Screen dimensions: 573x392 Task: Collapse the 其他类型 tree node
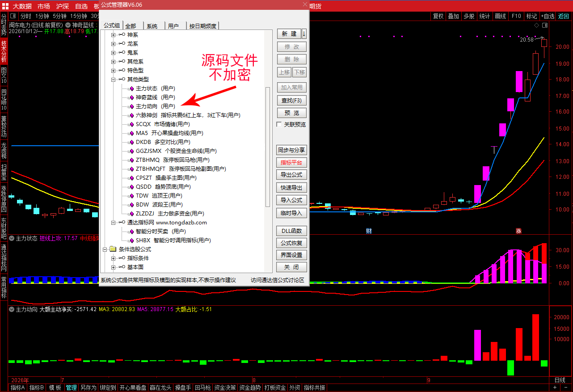[x=114, y=80]
